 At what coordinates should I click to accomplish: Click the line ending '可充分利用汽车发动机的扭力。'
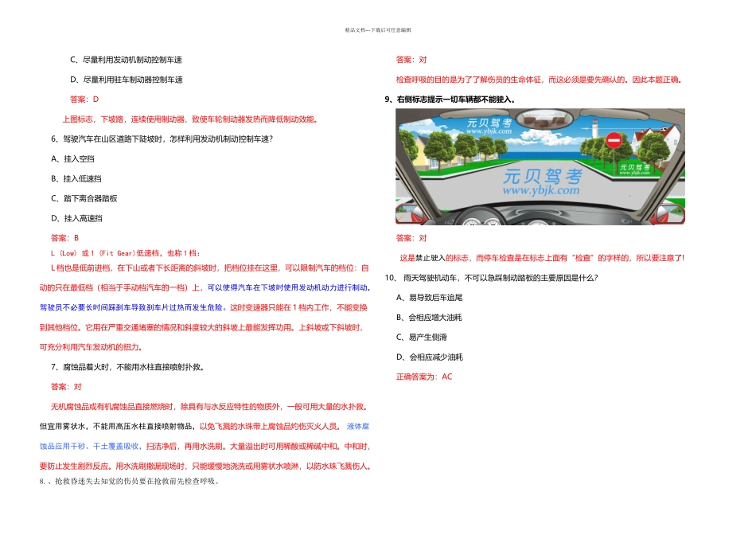(91, 347)
